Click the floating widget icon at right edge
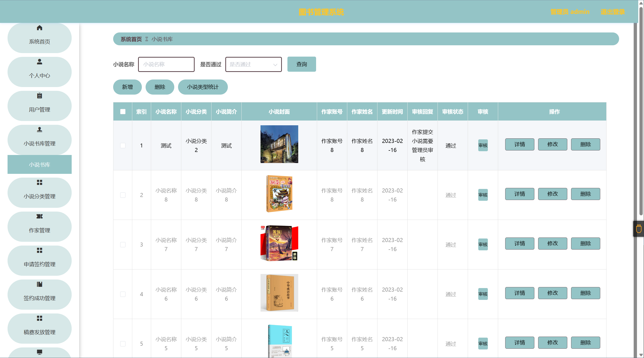Screen dimensions: 644x358 pyautogui.click(x=639, y=229)
